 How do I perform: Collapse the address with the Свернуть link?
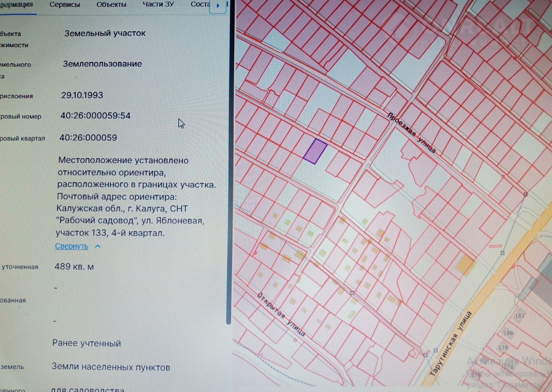tap(72, 246)
